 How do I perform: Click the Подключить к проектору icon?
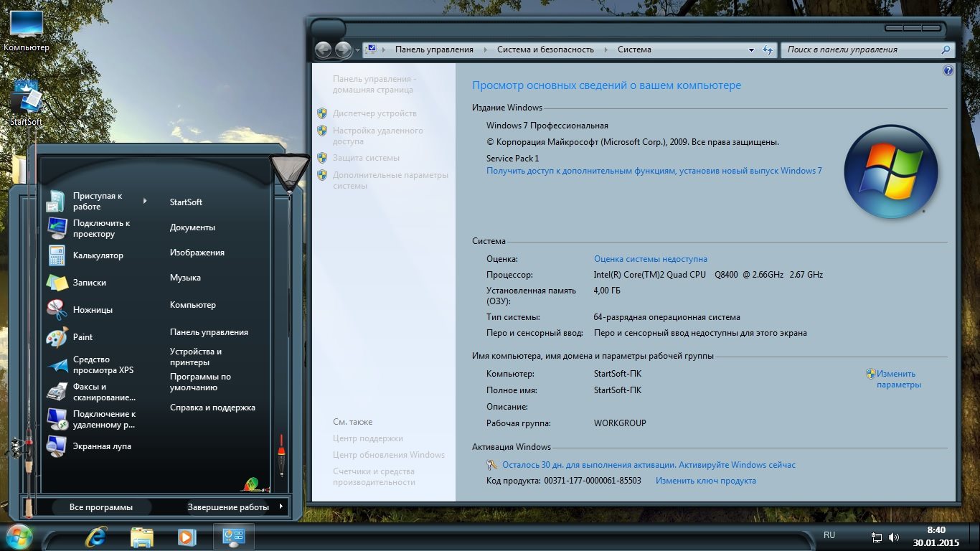(57, 228)
